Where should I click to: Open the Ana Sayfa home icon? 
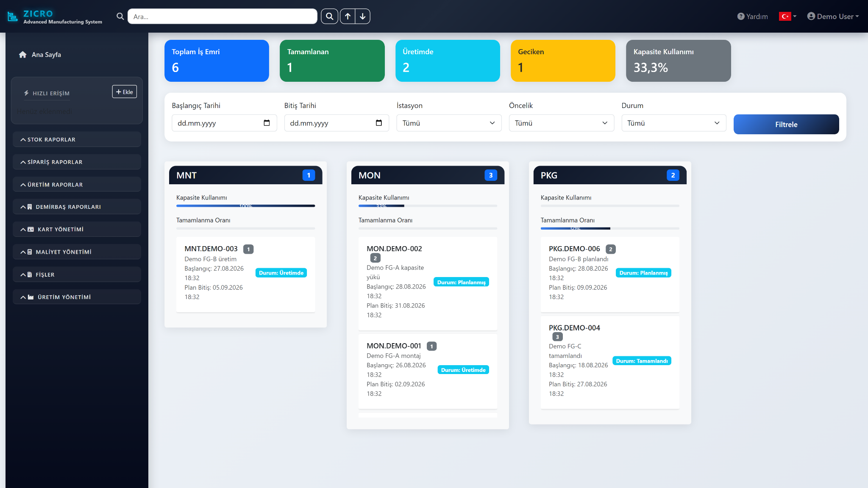coord(23,55)
